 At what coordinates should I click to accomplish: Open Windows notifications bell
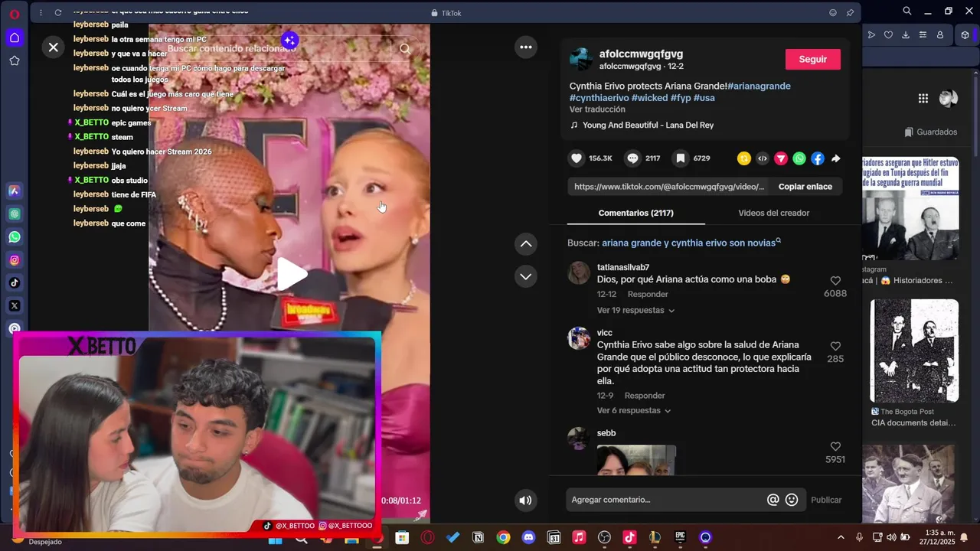(964, 537)
